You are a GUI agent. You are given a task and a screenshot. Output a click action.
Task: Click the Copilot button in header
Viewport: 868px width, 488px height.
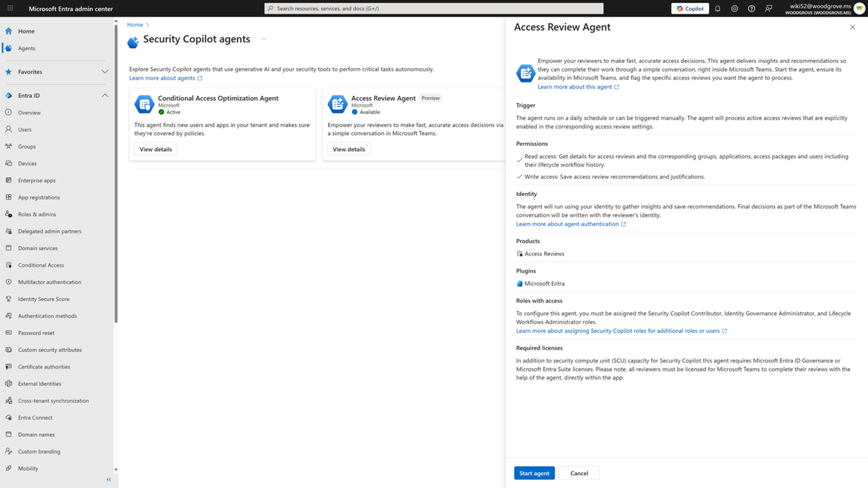(x=690, y=8)
